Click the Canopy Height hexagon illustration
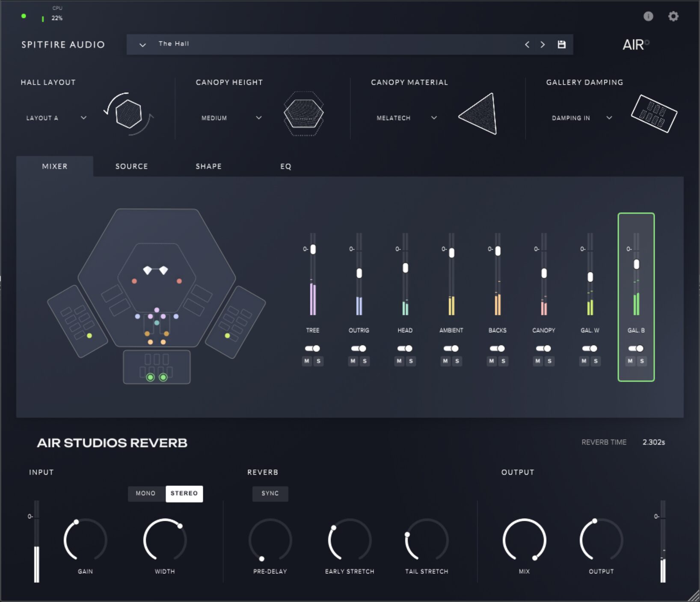The image size is (700, 602). pyautogui.click(x=304, y=114)
